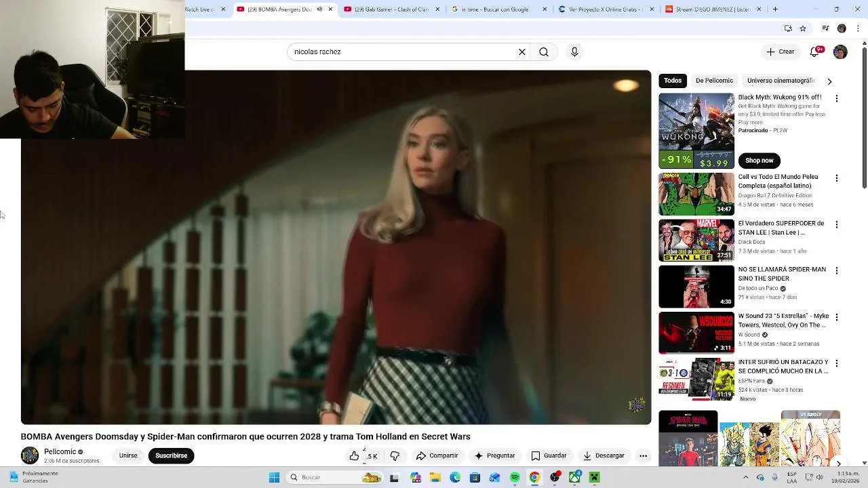Start voice search with microphone icon
Screen dimensions: 868x488
(x=574, y=52)
